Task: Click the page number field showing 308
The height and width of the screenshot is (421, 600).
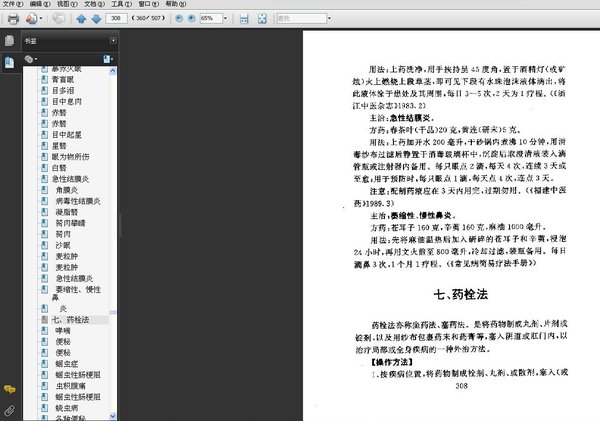Action: click(116, 18)
